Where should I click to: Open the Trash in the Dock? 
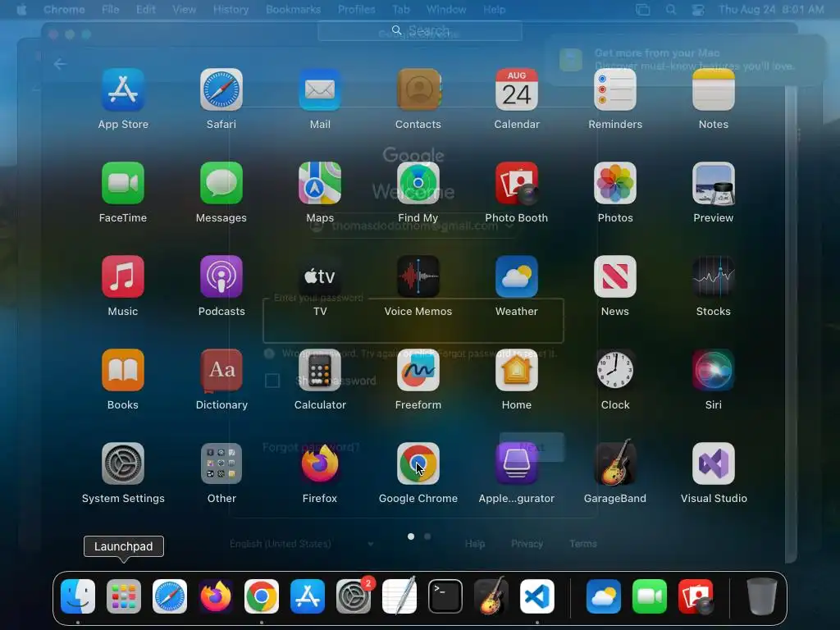click(x=762, y=596)
